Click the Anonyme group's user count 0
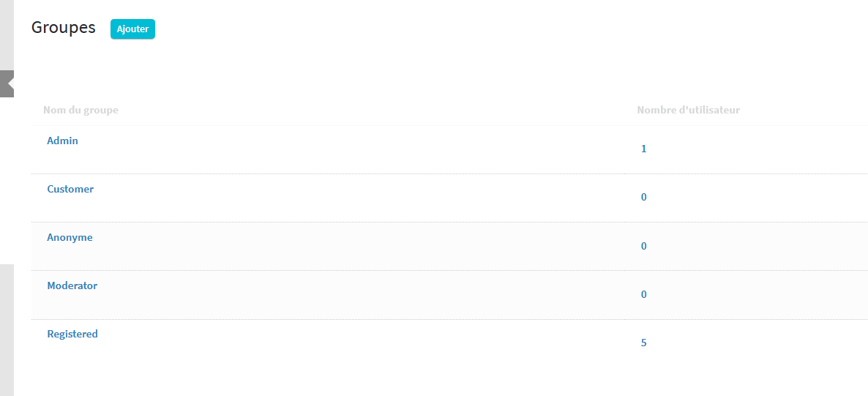868x396 pixels. click(x=643, y=246)
